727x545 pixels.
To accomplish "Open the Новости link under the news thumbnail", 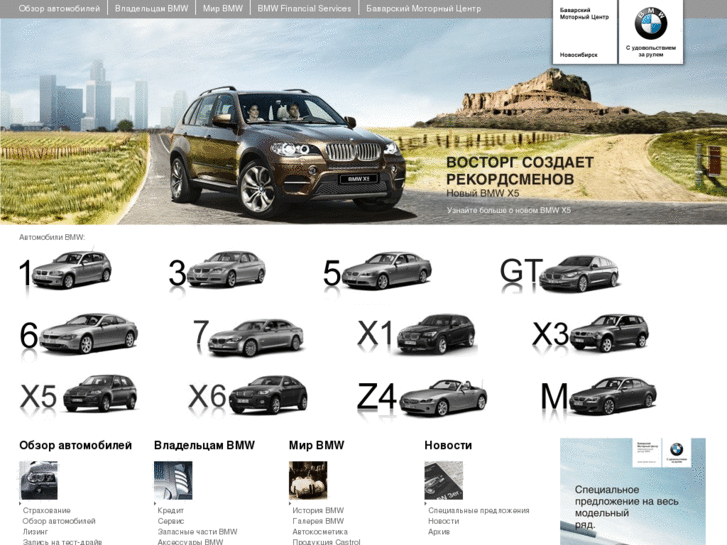I will click(x=444, y=521).
